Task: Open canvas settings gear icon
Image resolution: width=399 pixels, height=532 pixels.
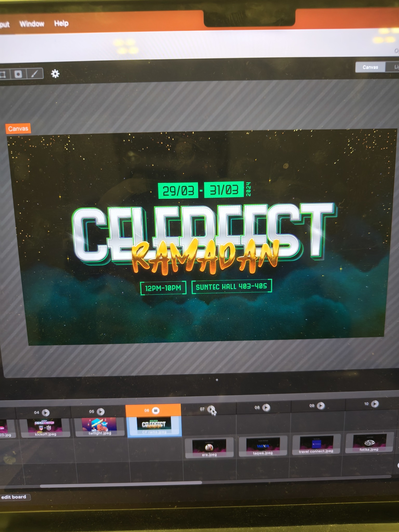Action: [55, 74]
